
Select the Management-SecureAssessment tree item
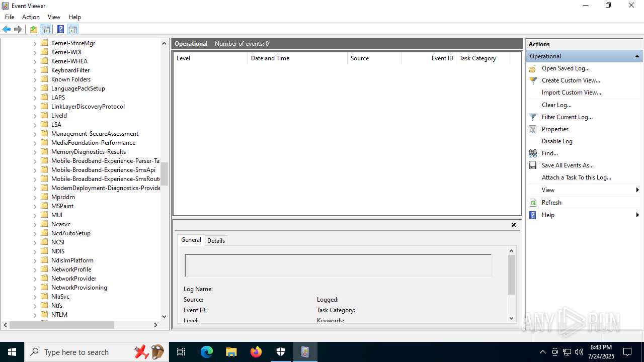95,134
